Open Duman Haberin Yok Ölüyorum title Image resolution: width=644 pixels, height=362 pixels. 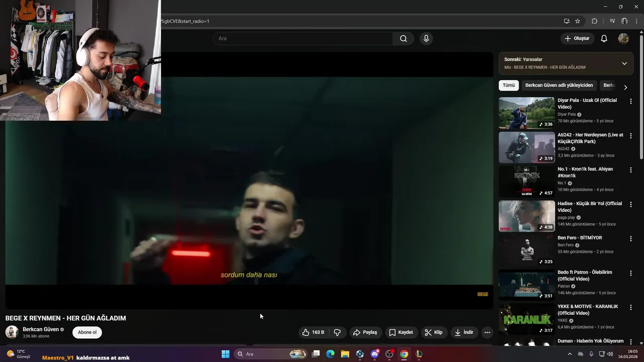[x=590, y=341]
